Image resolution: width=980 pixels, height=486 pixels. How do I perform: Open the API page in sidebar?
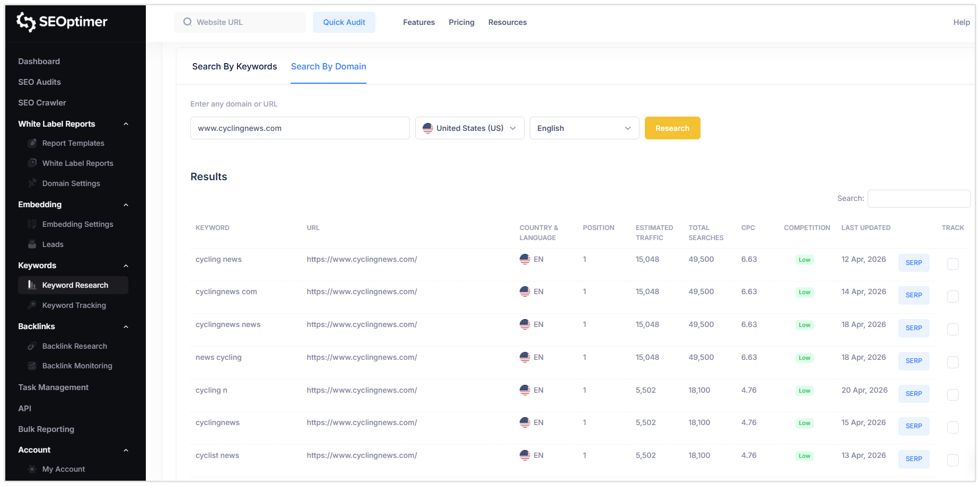tap(24, 409)
